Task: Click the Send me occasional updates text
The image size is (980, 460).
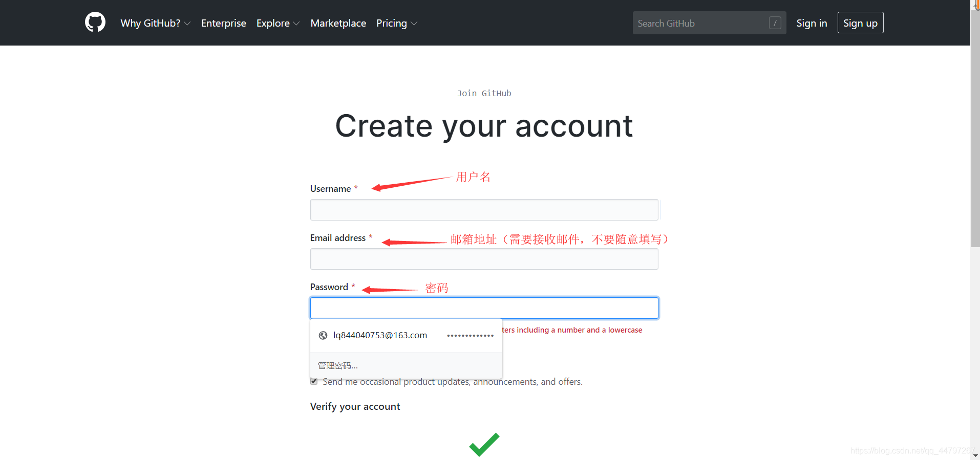Action: click(453, 382)
